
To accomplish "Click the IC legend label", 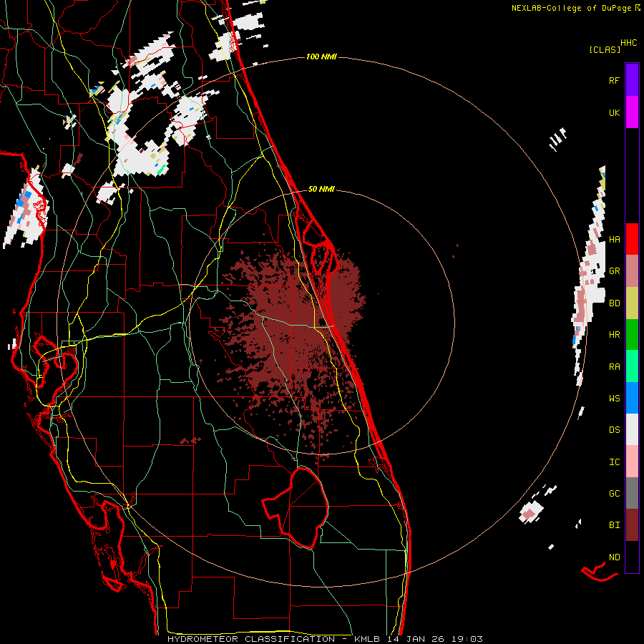I will pos(614,462).
